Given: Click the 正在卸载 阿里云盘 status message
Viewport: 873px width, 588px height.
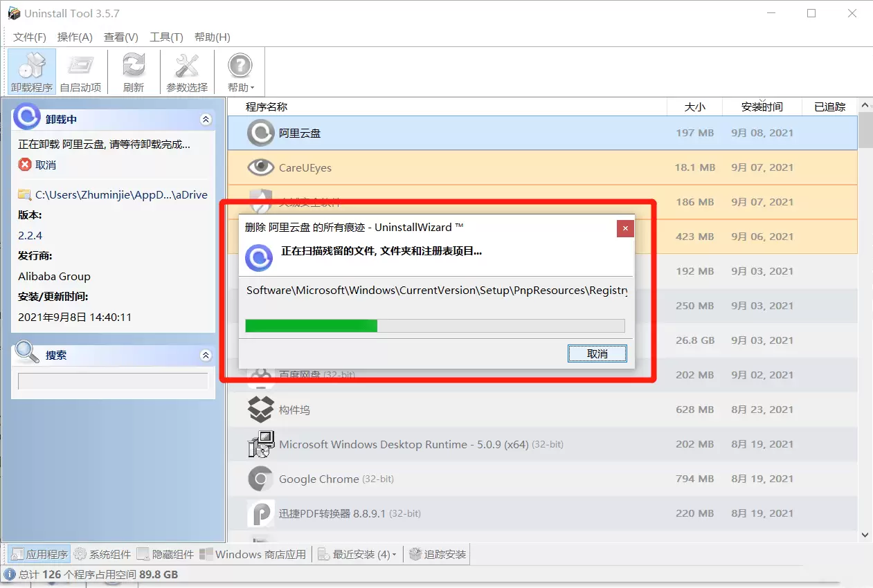Looking at the screenshot, I should click(x=104, y=145).
